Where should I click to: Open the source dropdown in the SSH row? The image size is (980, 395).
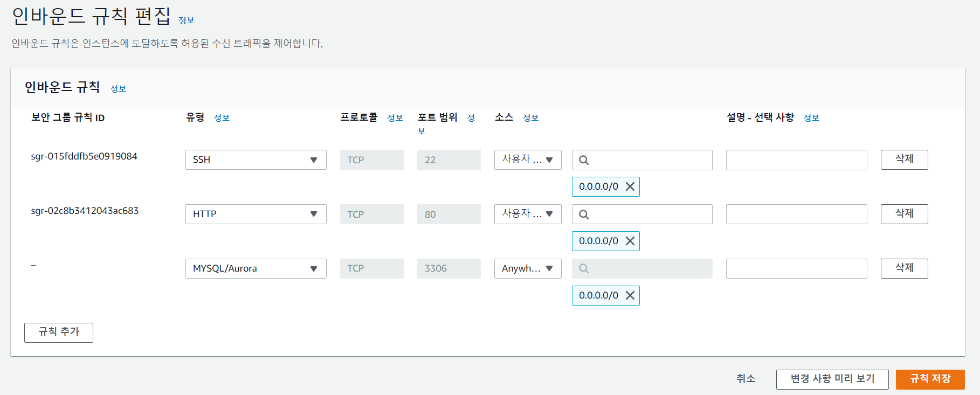[528, 160]
